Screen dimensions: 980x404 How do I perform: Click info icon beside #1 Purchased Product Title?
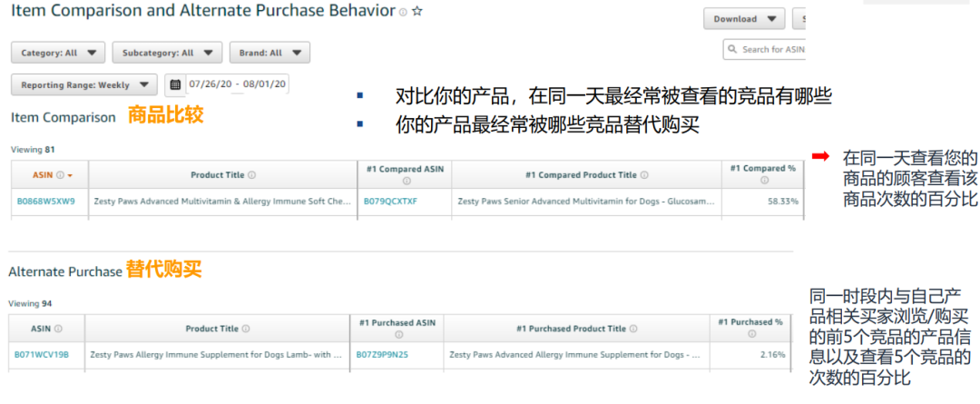point(633,329)
